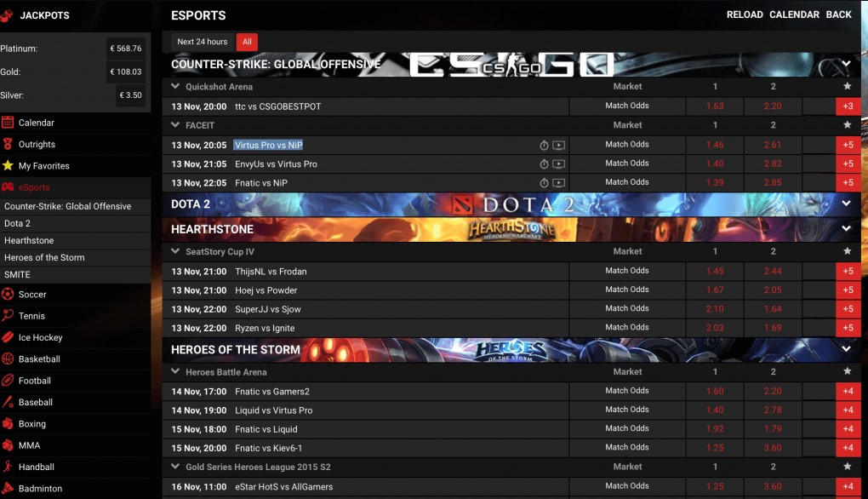
Task: Show +3 more markets for ttc match
Action: (x=848, y=106)
